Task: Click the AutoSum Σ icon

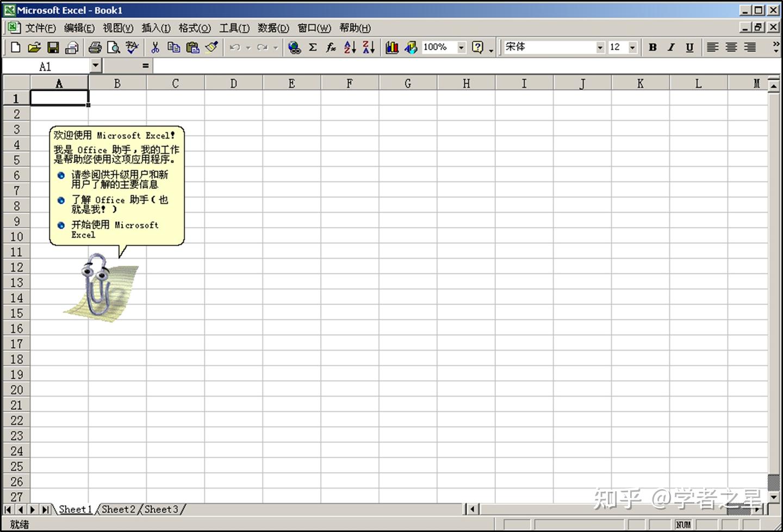Action: pos(312,47)
